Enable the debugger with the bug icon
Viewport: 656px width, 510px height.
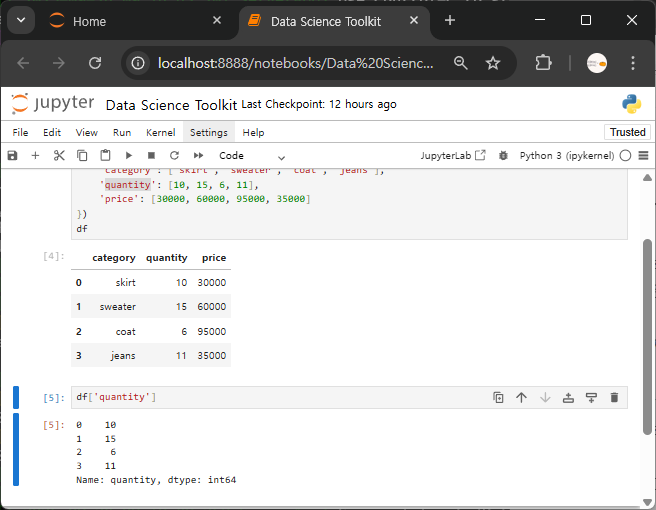503,156
